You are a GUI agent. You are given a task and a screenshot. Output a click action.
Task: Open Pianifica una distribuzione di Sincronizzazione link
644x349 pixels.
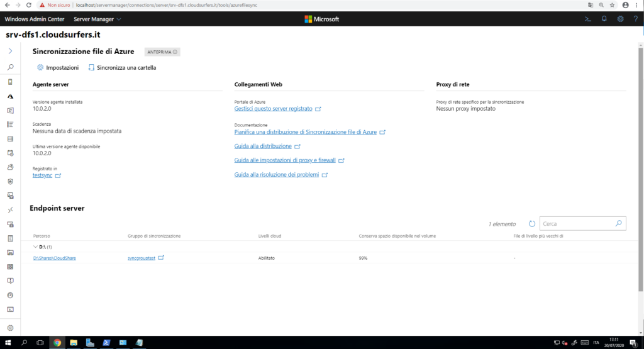(x=305, y=132)
